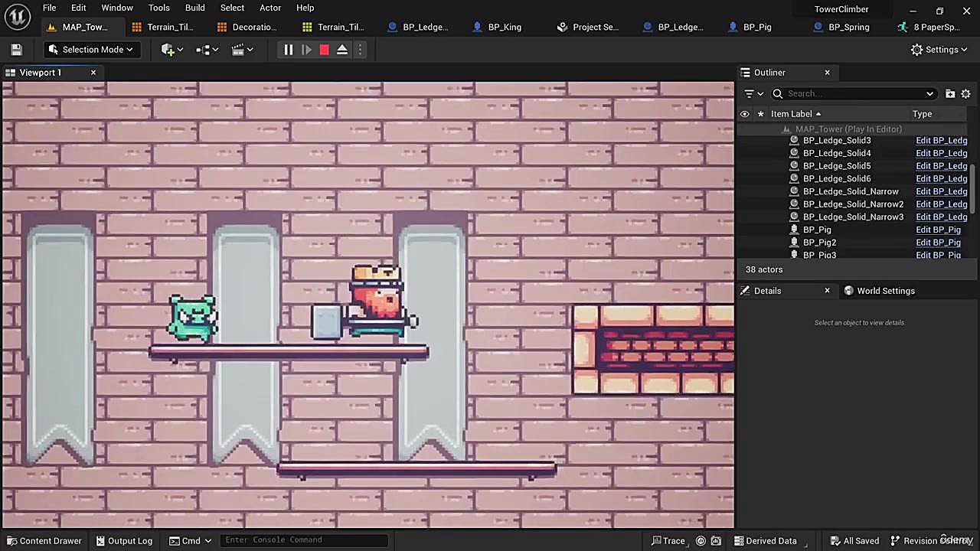Click the trace pause circle icon

pyautogui.click(x=701, y=540)
